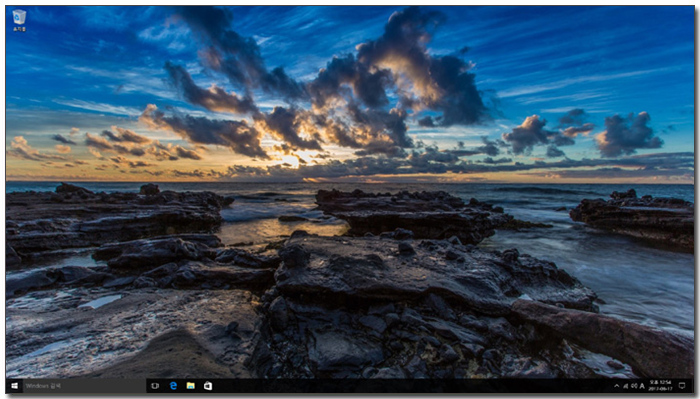Click the setting sun on the wallpaper
700x399 pixels.
[x=291, y=160]
